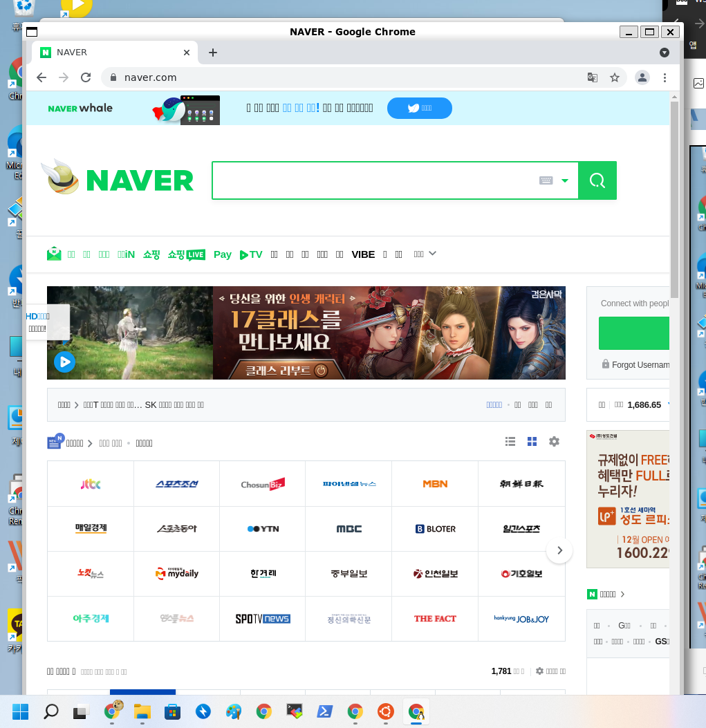
Task: Open the 한겨레 news tile
Action: point(263,574)
